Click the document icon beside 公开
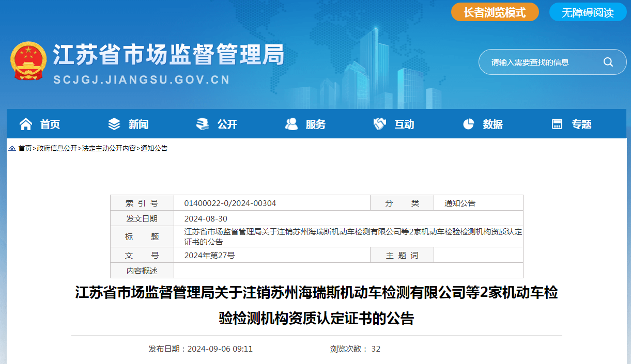Screen dimensions: 631x364 click(x=203, y=124)
